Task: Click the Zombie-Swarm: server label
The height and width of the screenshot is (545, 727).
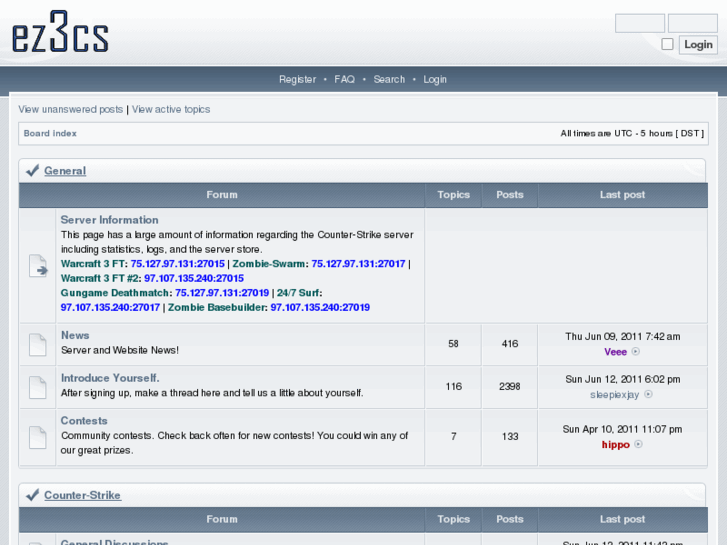Action: point(270,264)
